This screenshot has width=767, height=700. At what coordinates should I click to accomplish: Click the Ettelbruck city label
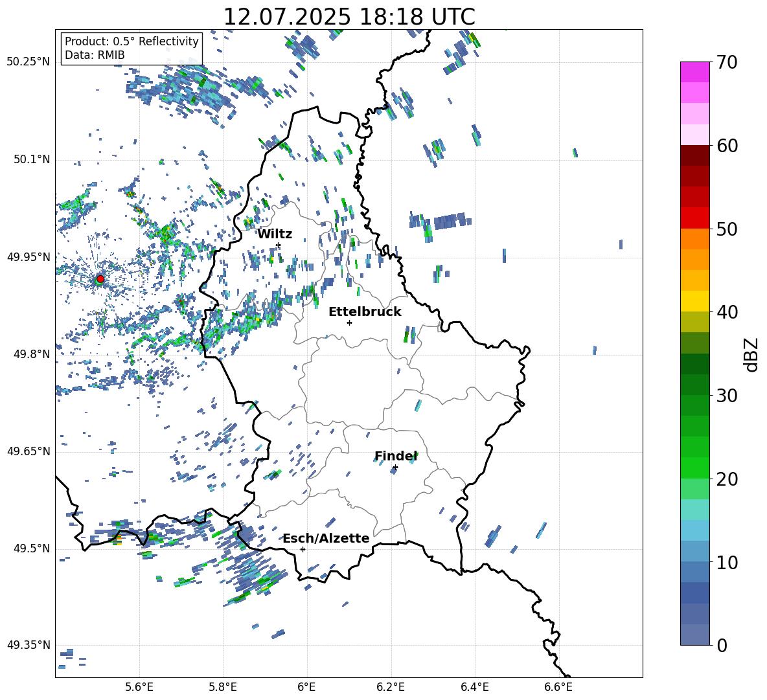click(365, 312)
